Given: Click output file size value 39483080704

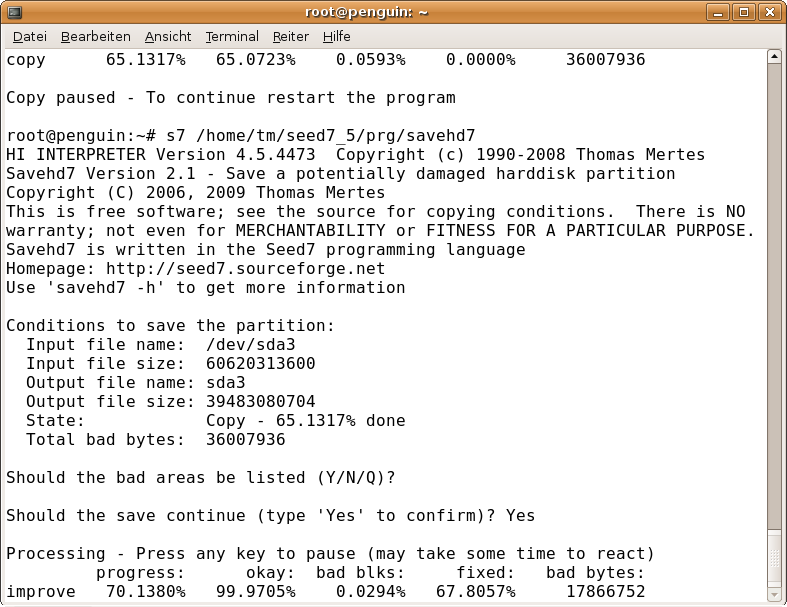Looking at the screenshot, I should pyautogui.click(x=260, y=402).
